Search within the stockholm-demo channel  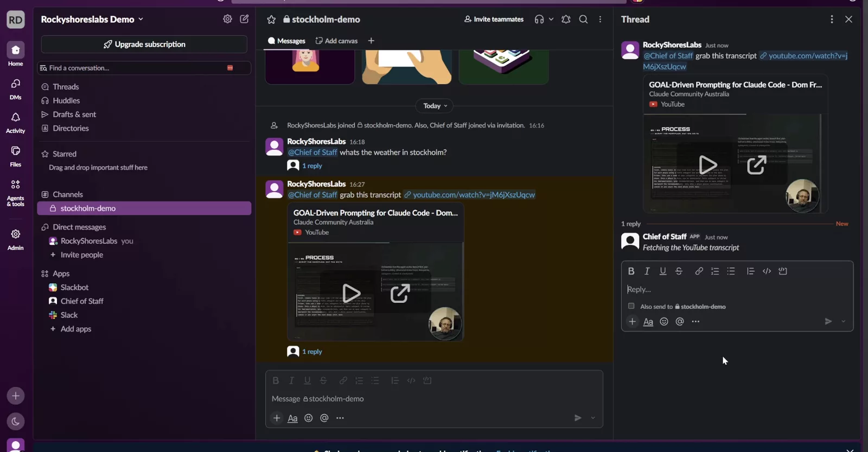pos(583,19)
